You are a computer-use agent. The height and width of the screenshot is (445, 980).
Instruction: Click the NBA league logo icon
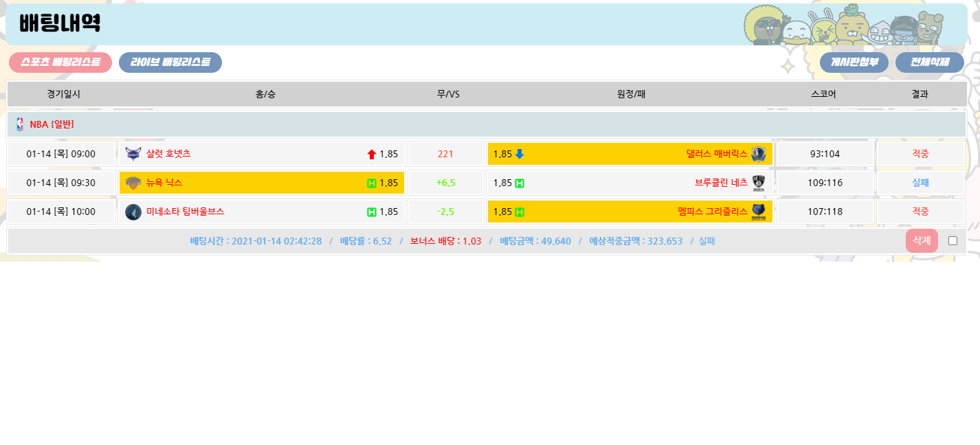(x=19, y=124)
